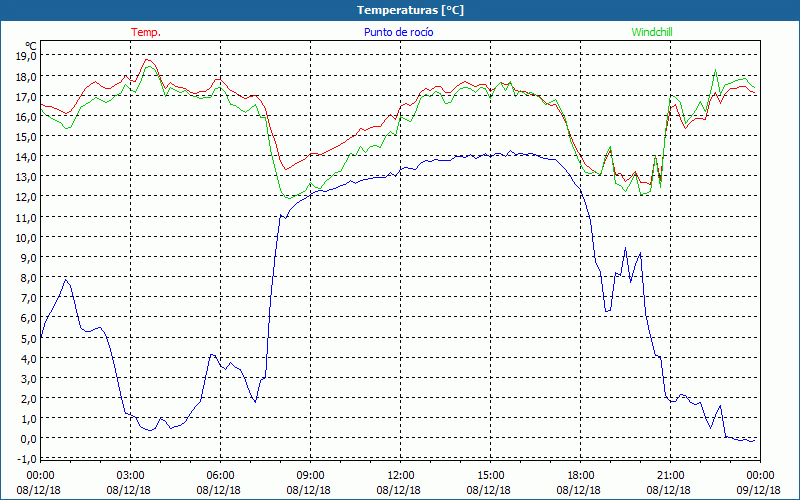Screen dimensions: 800x500
Task: Click the 11,0 value on the y-axis
Action: coord(27,217)
